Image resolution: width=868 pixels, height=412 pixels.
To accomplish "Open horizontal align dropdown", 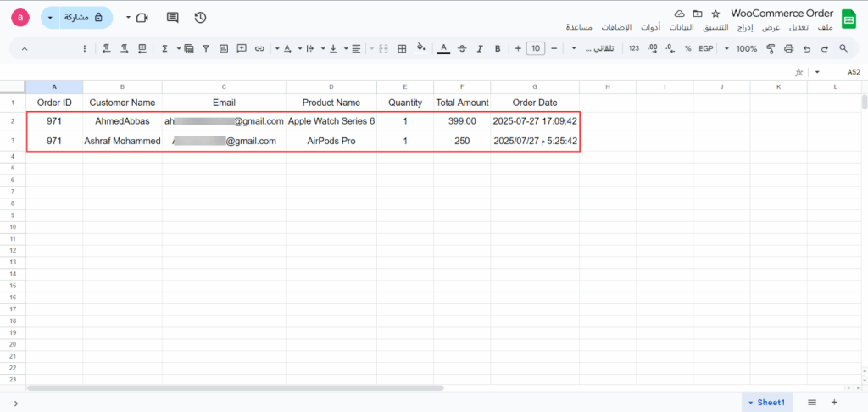I will point(353,48).
